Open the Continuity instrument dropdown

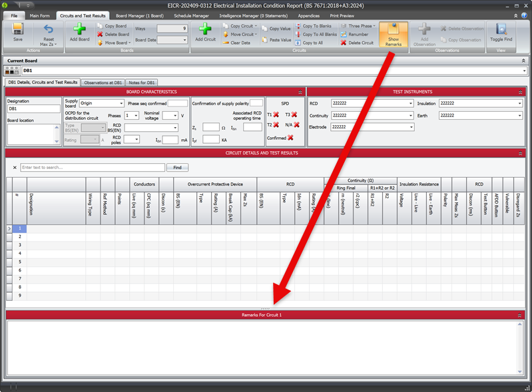pyautogui.click(x=411, y=116)
